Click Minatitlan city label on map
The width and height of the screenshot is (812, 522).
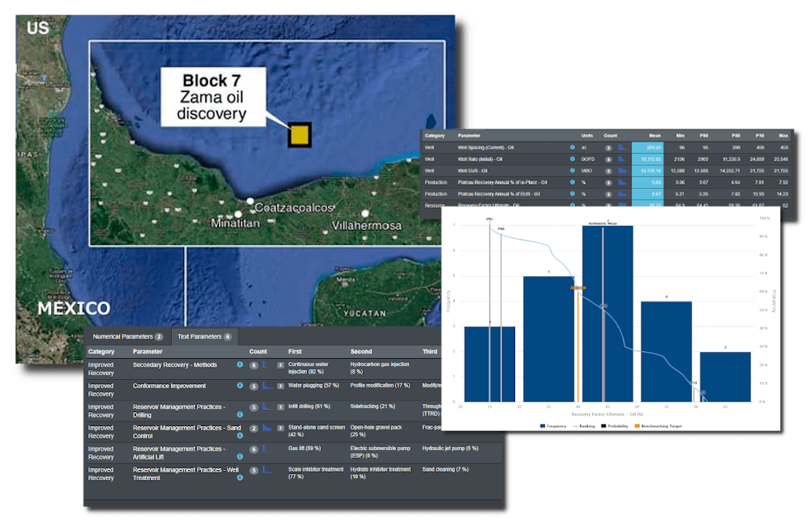click(x=235, y=223)
